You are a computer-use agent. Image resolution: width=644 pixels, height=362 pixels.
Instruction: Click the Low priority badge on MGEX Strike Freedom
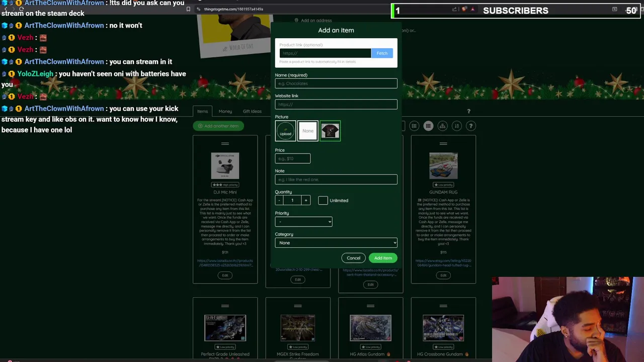[x=298, y=347]
